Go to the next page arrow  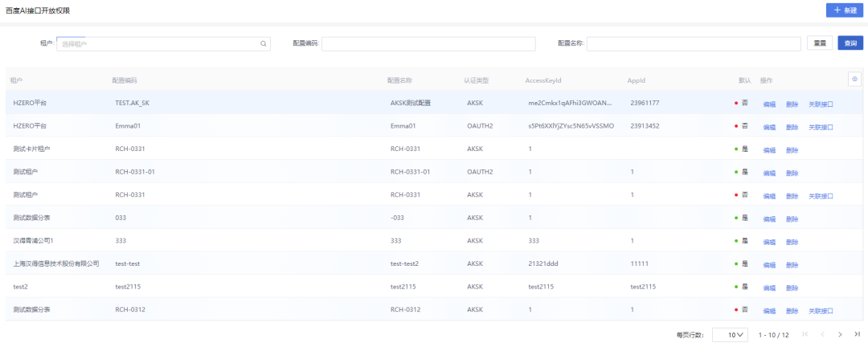(840, 334)
